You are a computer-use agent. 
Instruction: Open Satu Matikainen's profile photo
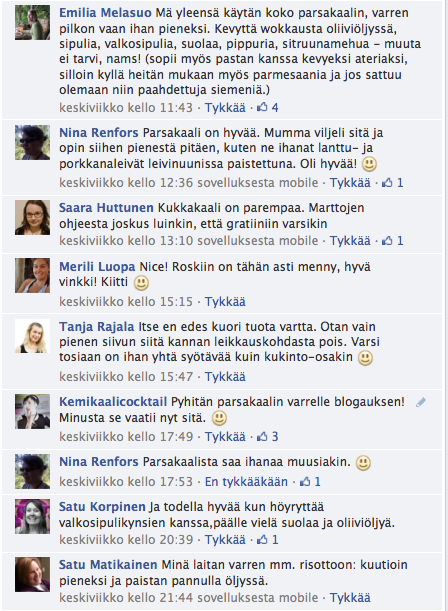pos(32,574)
